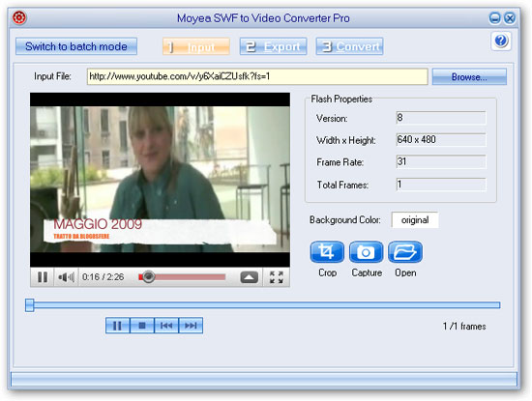Click the Crop tool icon

coord(327,252)
